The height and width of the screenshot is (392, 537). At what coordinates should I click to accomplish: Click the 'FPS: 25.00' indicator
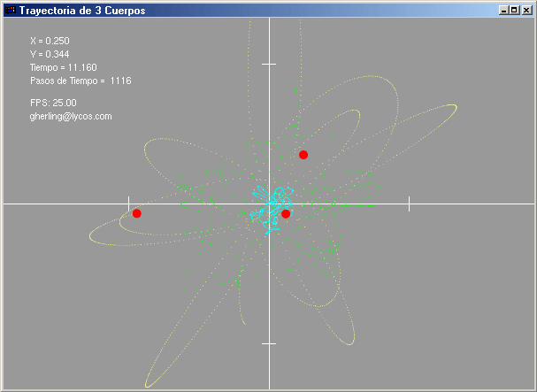click(53, 103)
